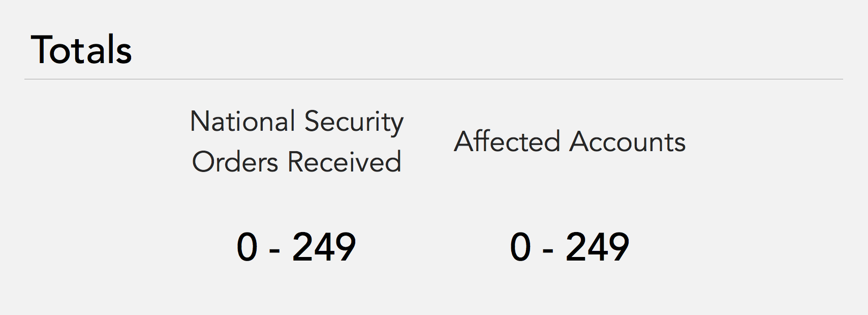Click the 0 - 249 value under National Security Orders
868x315 pixels.
point(296,247)
